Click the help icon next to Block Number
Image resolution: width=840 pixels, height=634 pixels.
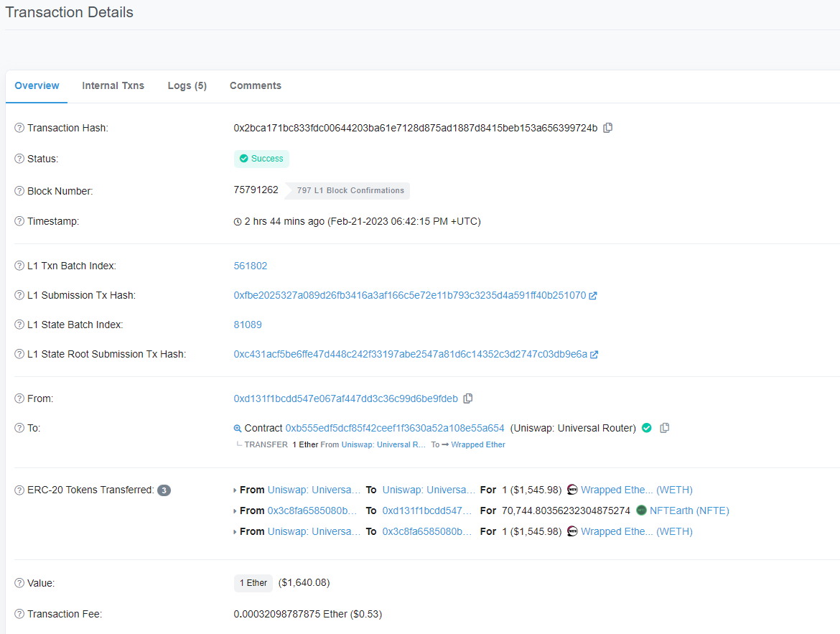tap(19, 191)
